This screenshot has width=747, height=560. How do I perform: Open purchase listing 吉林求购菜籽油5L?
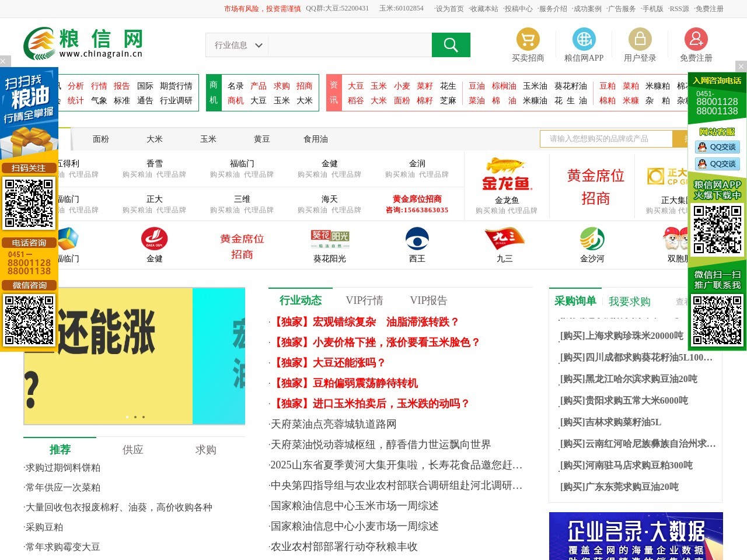(x=610, y=422)
